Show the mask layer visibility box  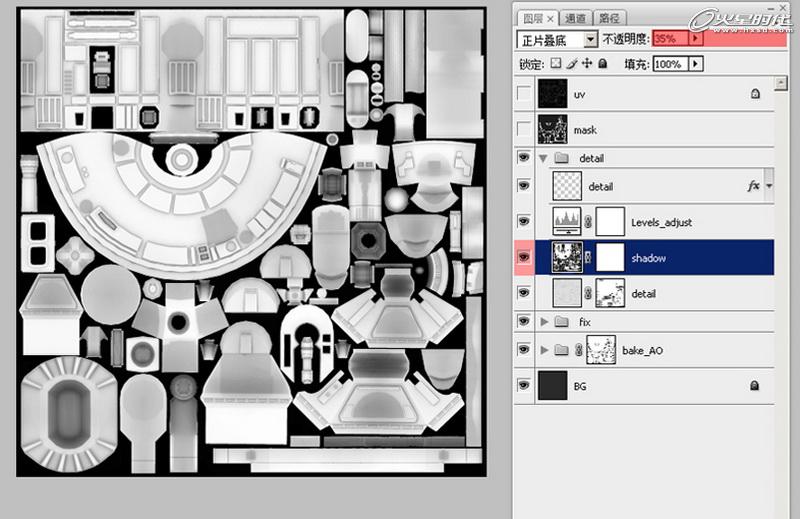coord(523,130)
